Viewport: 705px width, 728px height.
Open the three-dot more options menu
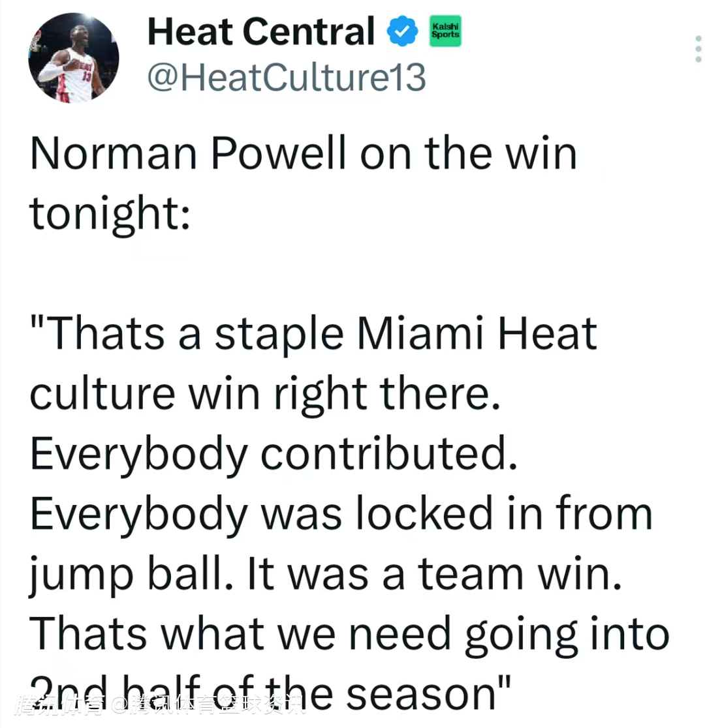(x=698, y=50)
